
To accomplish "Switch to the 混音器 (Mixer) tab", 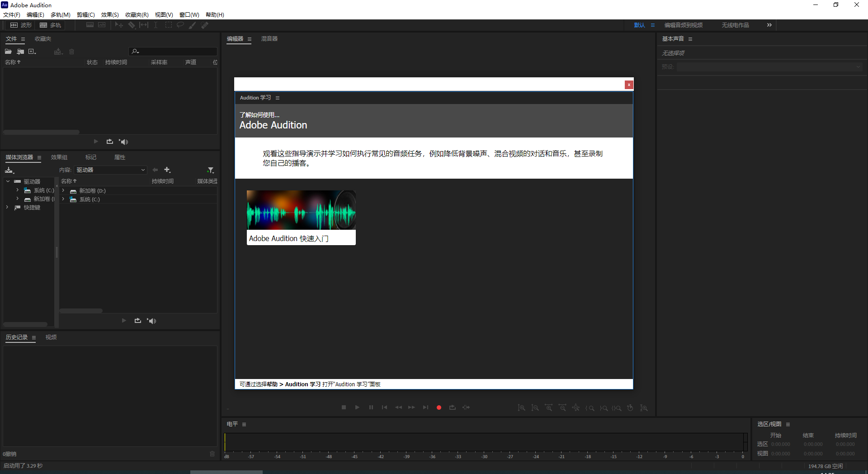I will tap(269, 39).
